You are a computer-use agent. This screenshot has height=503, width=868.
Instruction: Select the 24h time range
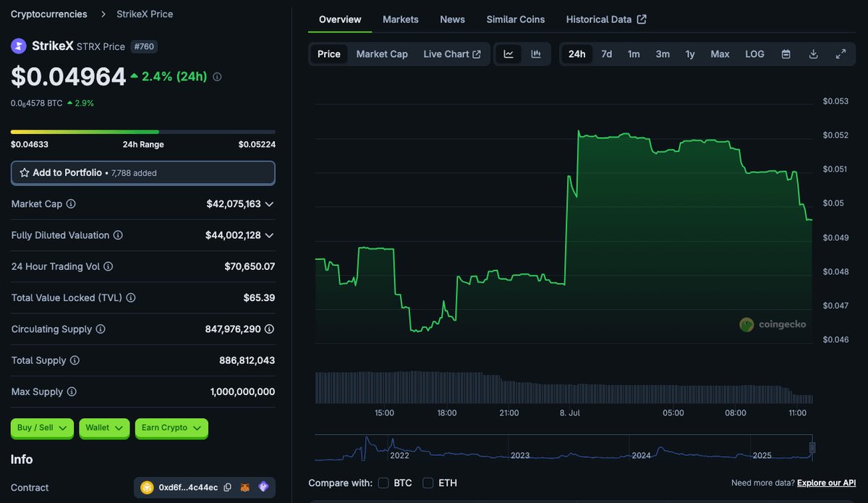coord(577,54)
